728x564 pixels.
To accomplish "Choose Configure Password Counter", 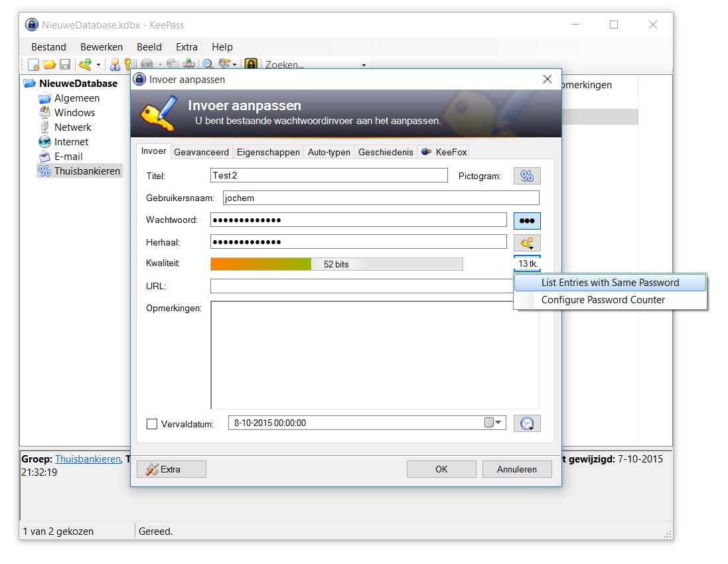I will pyautogui.click(x=610, y=300).
